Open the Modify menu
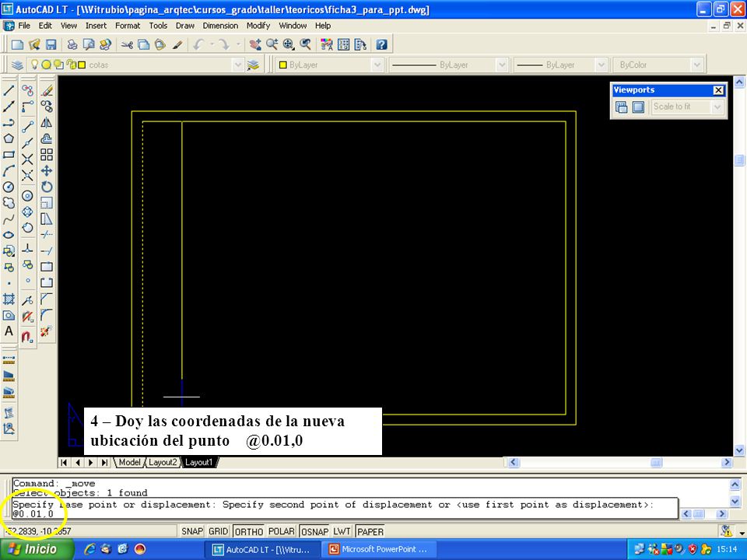Screen dimensions: 747x560 258,26
